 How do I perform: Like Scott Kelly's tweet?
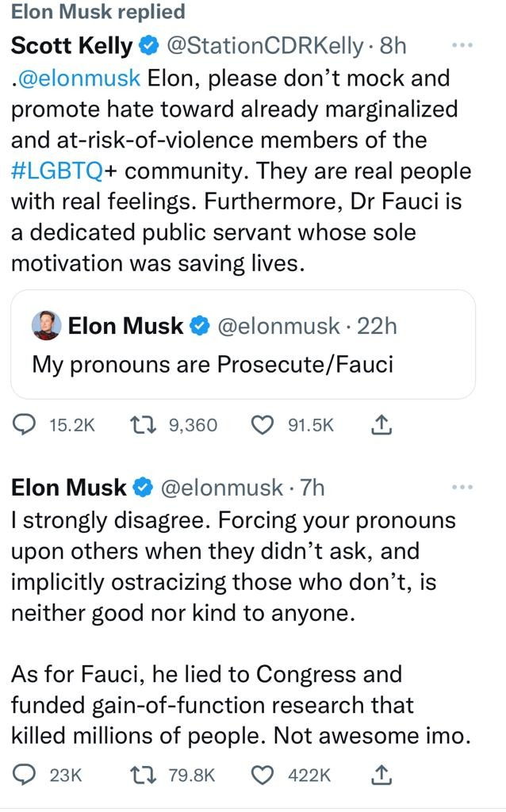262,426
